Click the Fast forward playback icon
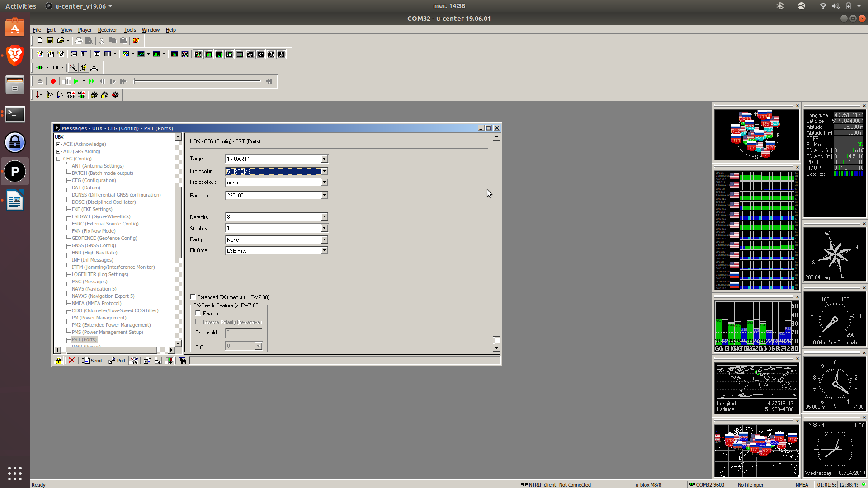The width and height of the screenshot is (868, 488). click(x=92, y=81)
